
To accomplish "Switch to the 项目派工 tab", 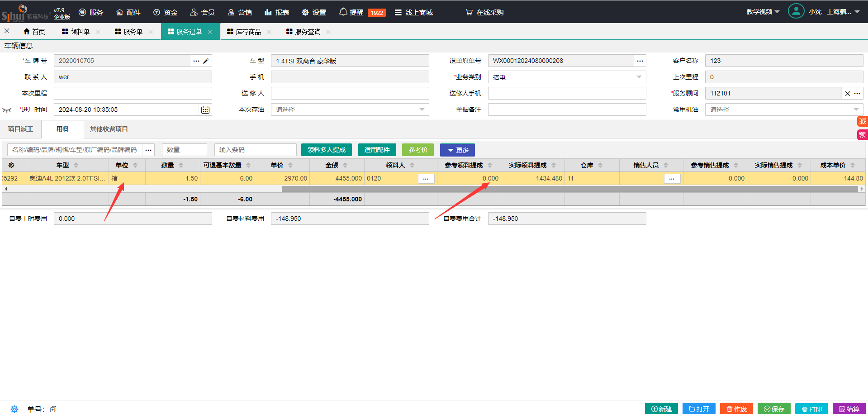I will point(20,129).
